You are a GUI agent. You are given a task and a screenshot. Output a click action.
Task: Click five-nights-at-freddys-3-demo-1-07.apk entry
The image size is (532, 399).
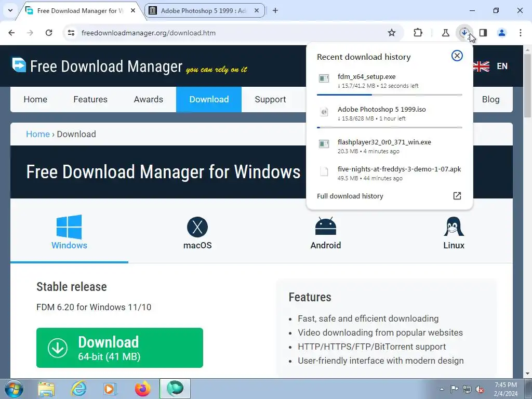point(389,174)
